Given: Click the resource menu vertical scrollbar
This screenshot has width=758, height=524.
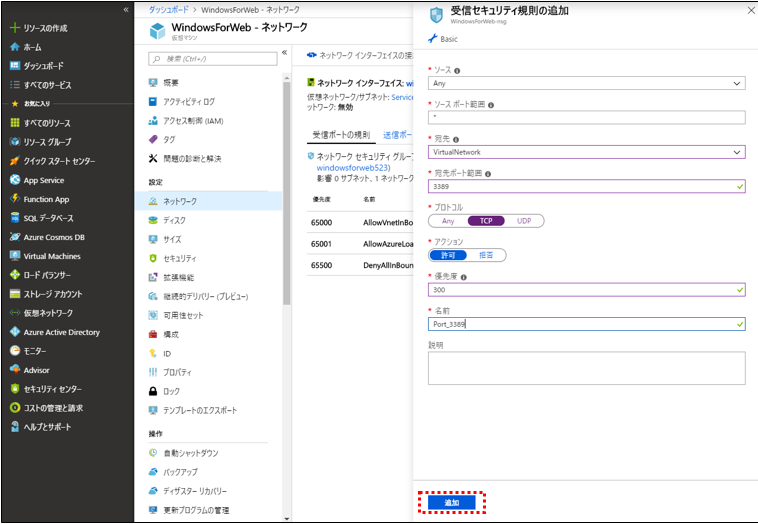Looking at the screenshot, I should pos(287,193).
